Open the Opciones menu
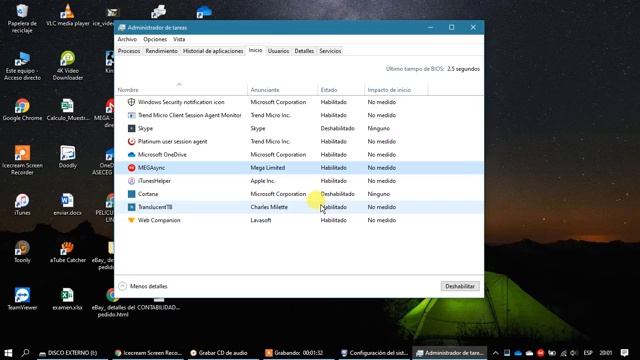640x360 pixels. (155, 39)
